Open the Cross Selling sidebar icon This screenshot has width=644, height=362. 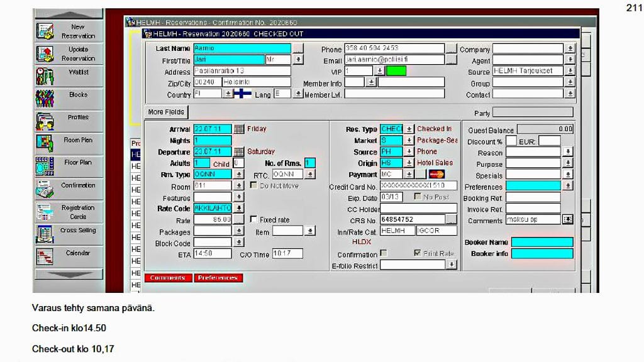45,234
